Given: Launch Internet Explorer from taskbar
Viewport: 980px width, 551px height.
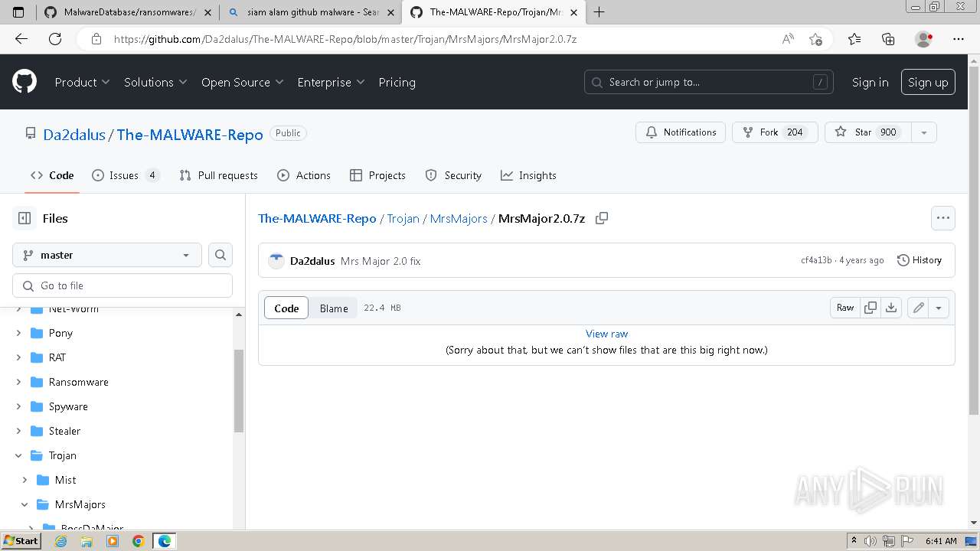Looking at the screenshot, I should [x=60, y=541].
